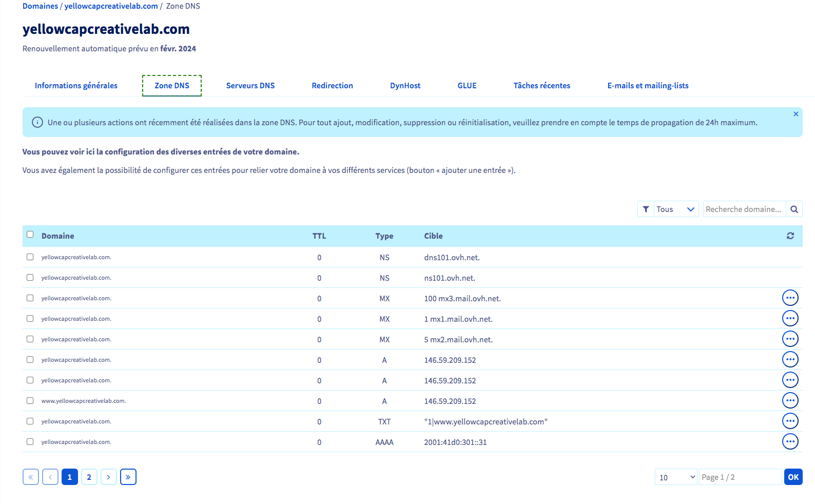Image resolution: width=815 pixels, height=504 pixels.
Task: Refresh the DNS zone table
Action: click(x=790, y=236)
